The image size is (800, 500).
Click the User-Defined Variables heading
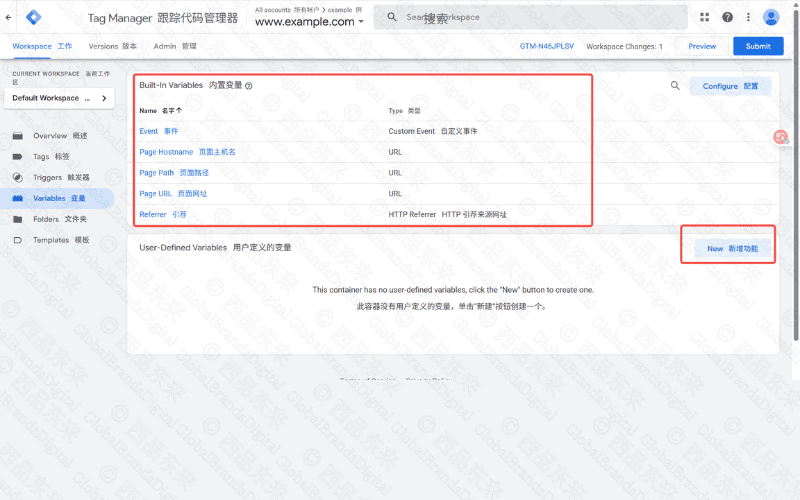(x=215, y=248)
